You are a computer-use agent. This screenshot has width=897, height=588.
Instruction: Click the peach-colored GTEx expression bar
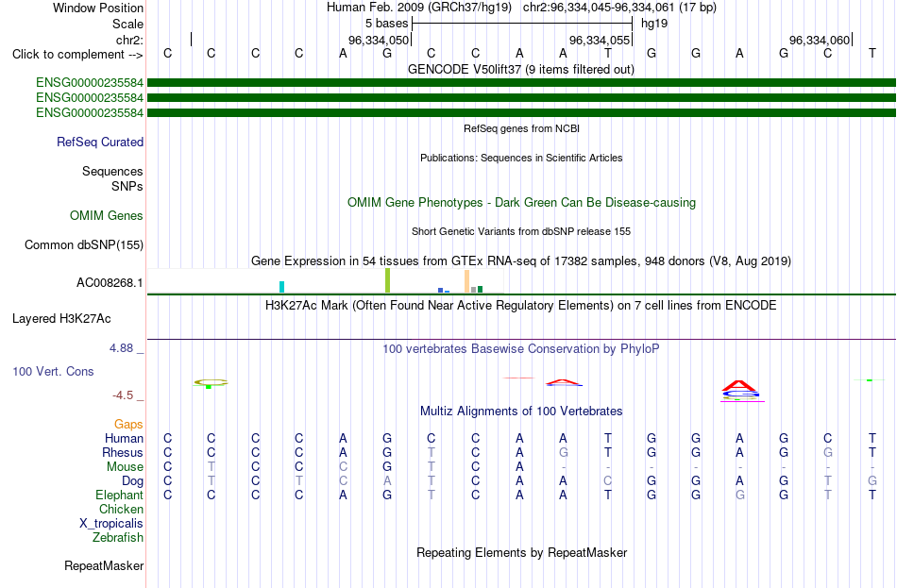[x=466, y=281]
